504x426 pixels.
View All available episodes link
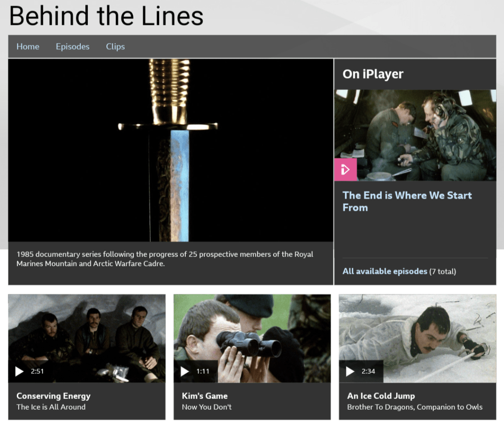point(385,271)
